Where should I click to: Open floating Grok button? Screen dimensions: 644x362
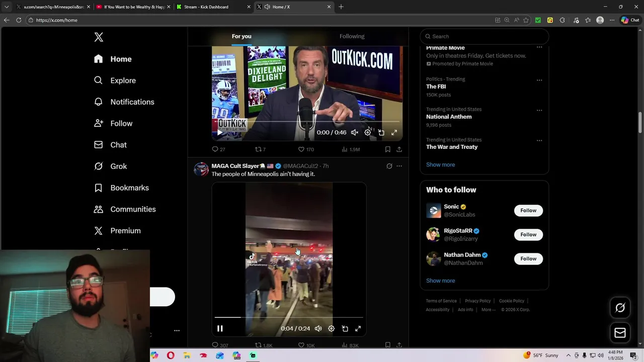(x=620, y=308)
